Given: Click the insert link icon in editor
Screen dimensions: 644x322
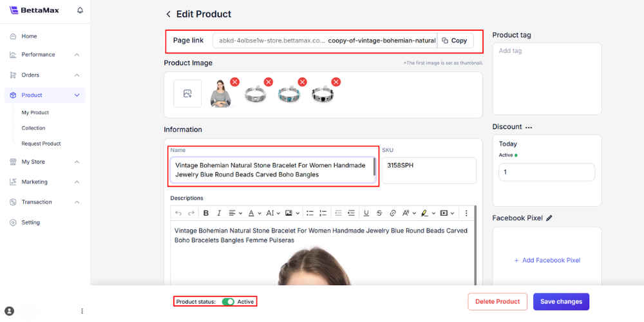Looking at the screenshot, I should [392, 213].
